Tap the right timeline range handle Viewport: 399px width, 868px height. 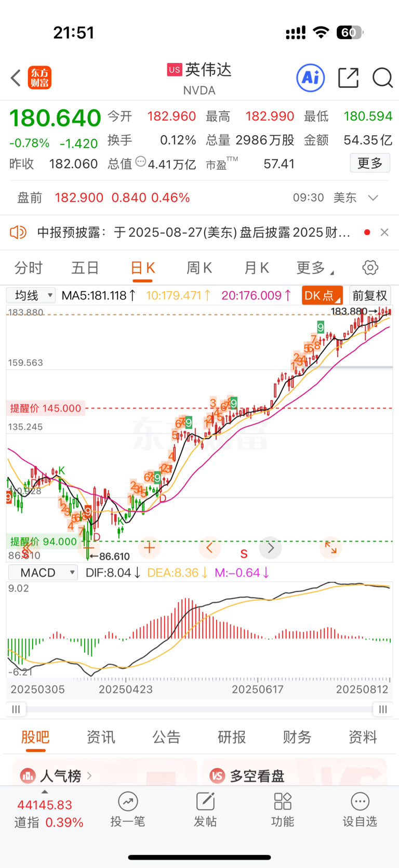pos(383,709)
